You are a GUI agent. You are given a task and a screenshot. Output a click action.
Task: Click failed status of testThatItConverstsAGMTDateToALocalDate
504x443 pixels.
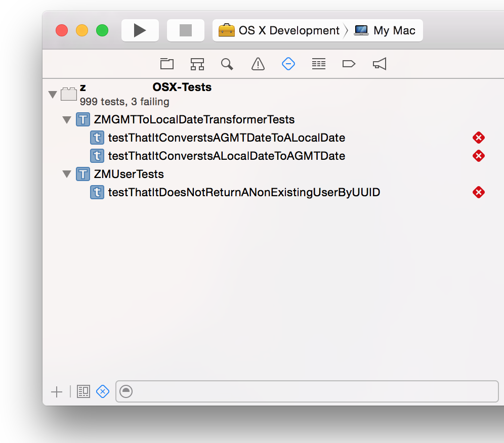478,138
